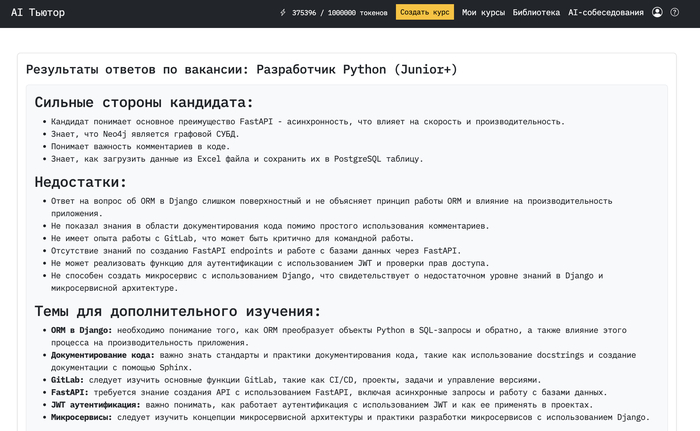Click the bold ORM в Django topic

pos(82,329)
